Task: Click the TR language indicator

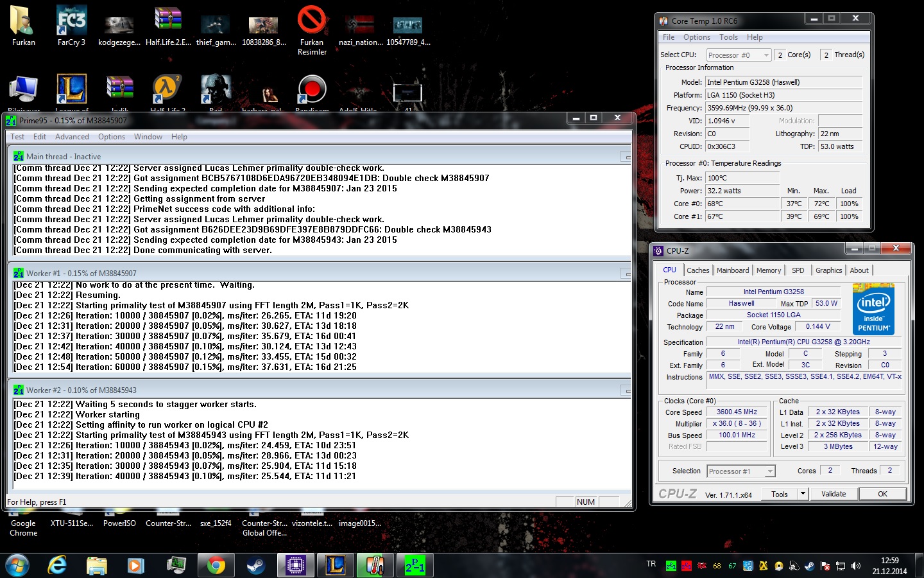Action: pos(651,564)
